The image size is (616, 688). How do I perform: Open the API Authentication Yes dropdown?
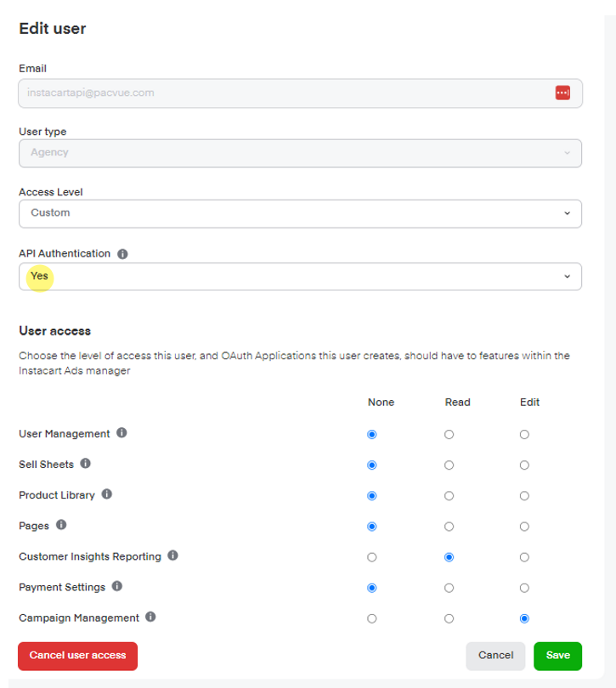pyautogui.click(x=300, y=276)
